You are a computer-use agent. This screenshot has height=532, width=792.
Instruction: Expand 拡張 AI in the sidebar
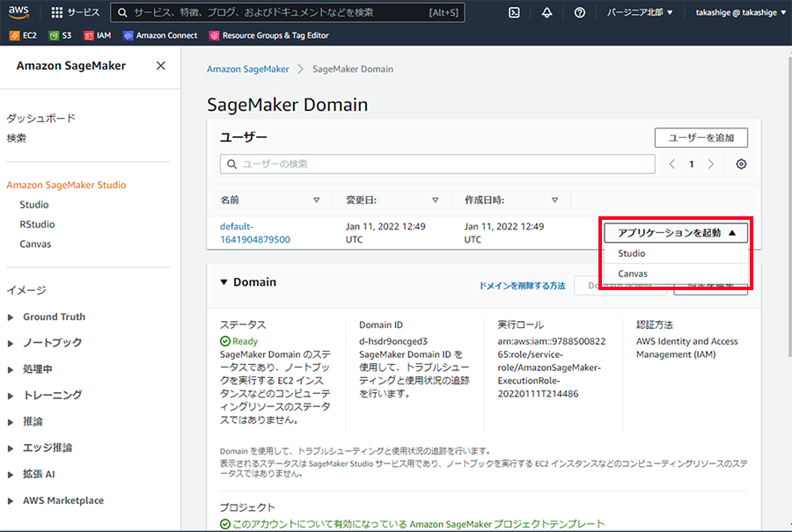tap(11, 475)
